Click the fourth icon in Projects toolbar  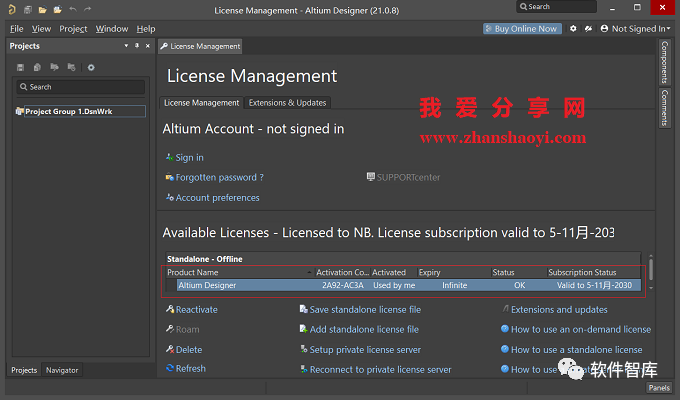point(71,67)
